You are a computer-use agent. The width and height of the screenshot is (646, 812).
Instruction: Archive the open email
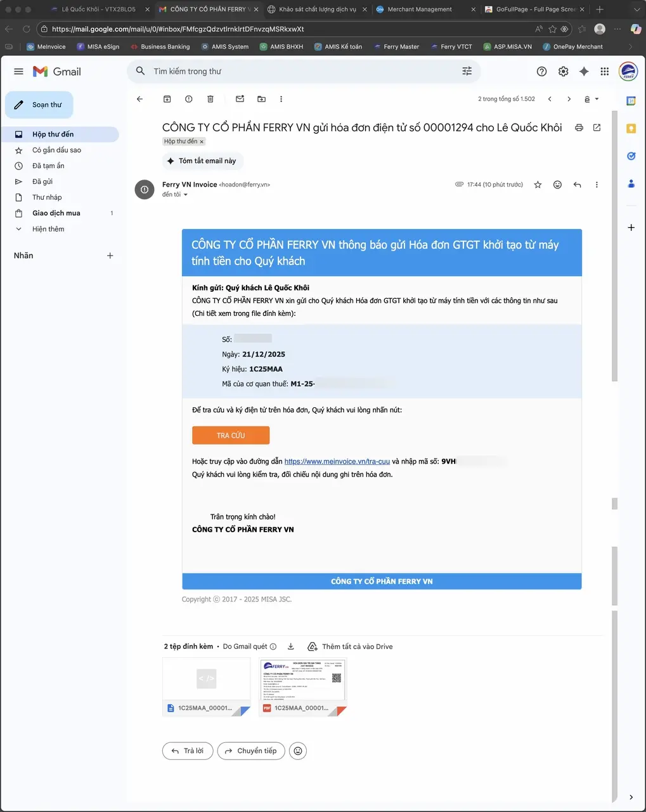click(x=167, y=99)
